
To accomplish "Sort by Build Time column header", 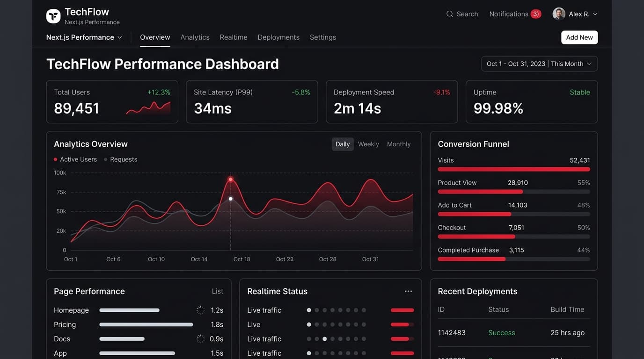I will point(567,309).
